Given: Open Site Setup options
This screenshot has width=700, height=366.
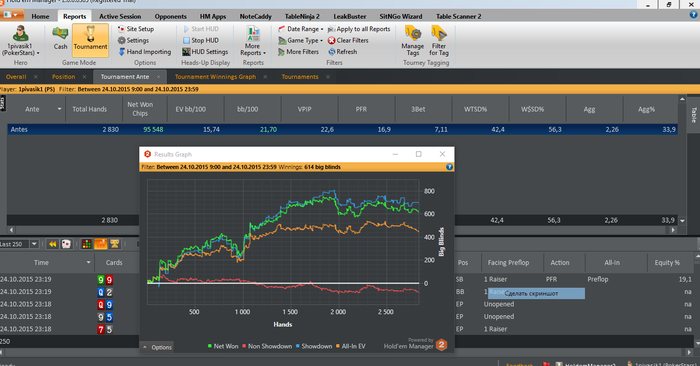Looking at the screenshot, I should pyautogui.click(x=136, y=29).
